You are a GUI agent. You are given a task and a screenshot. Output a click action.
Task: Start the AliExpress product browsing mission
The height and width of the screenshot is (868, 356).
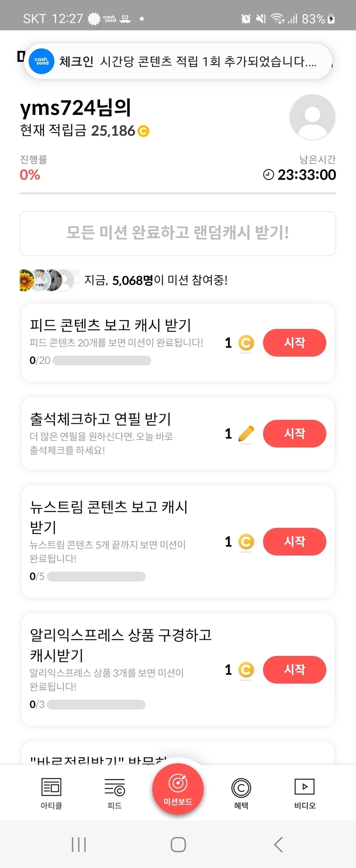coord(294,670)
